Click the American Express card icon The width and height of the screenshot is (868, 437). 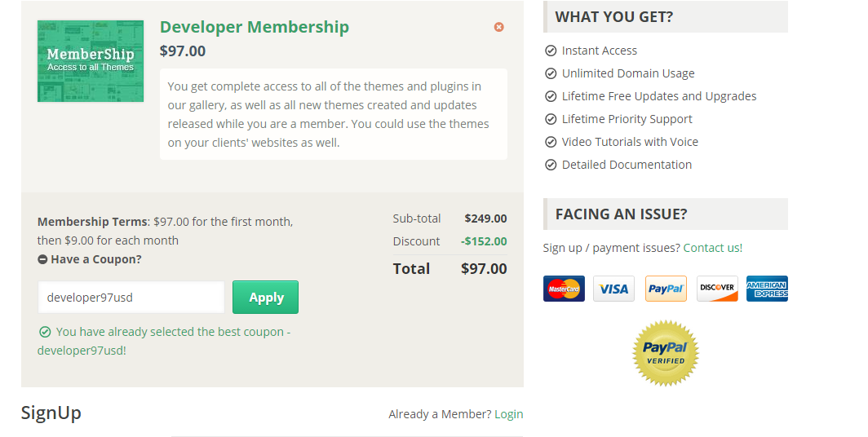click(767, 289)
